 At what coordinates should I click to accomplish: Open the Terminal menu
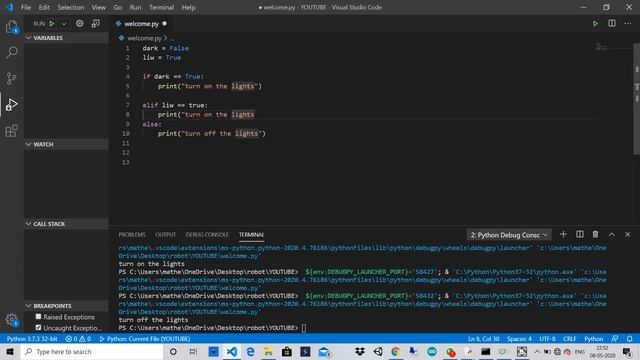[x=161, y=7]
